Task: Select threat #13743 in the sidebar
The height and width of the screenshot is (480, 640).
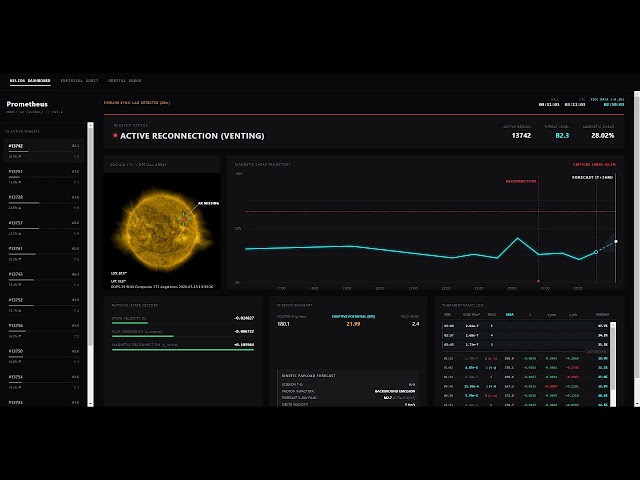Action: [x=44, y=279]
